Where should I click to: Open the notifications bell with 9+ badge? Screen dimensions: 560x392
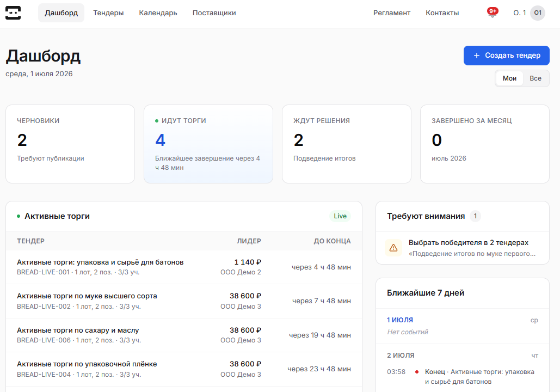[x=493, y=13]
